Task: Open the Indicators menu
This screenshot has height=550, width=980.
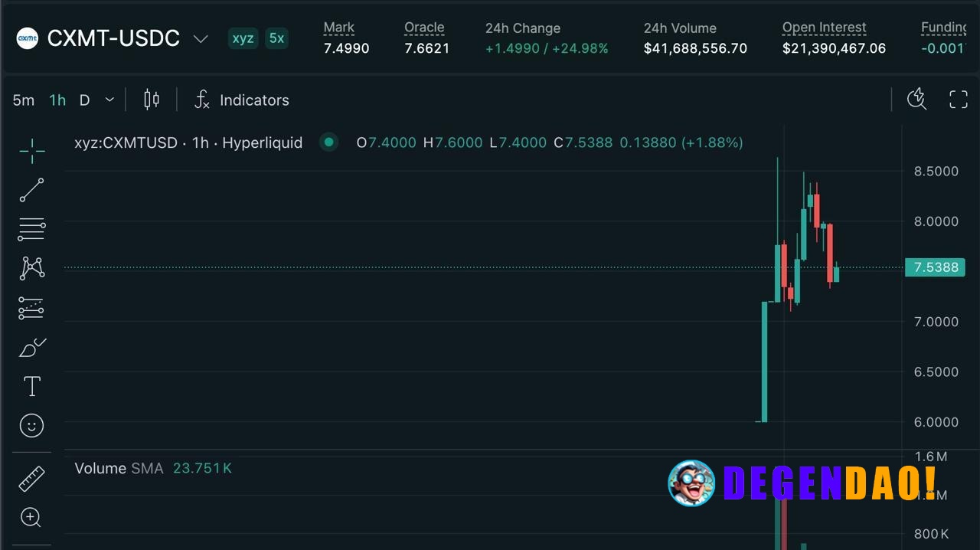Action: tap(241, 100)
